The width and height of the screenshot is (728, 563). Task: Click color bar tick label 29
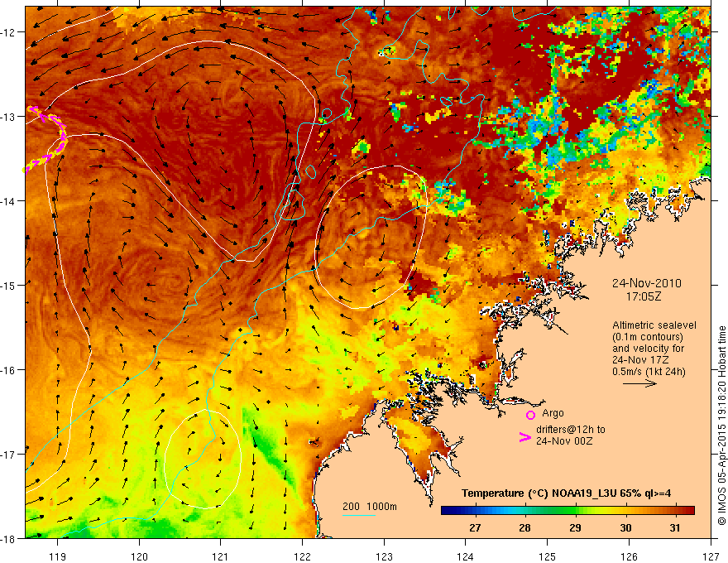575,528
